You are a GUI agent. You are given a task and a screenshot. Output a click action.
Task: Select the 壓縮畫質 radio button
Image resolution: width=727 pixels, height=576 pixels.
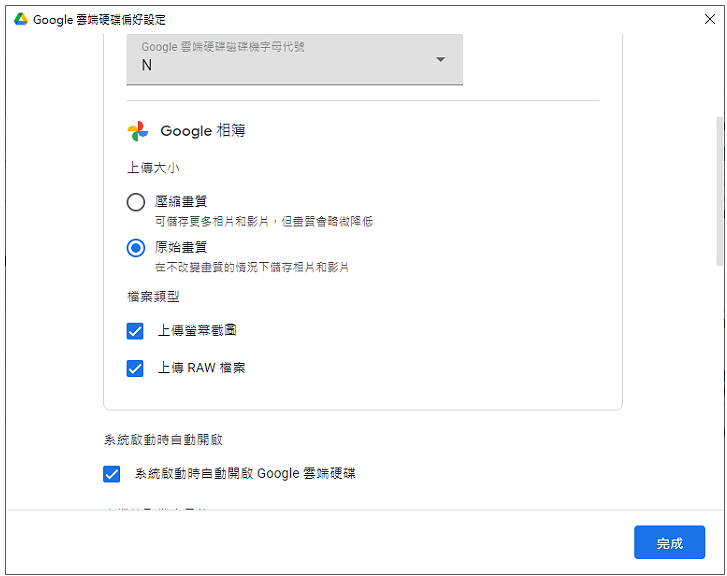(136, 202)
